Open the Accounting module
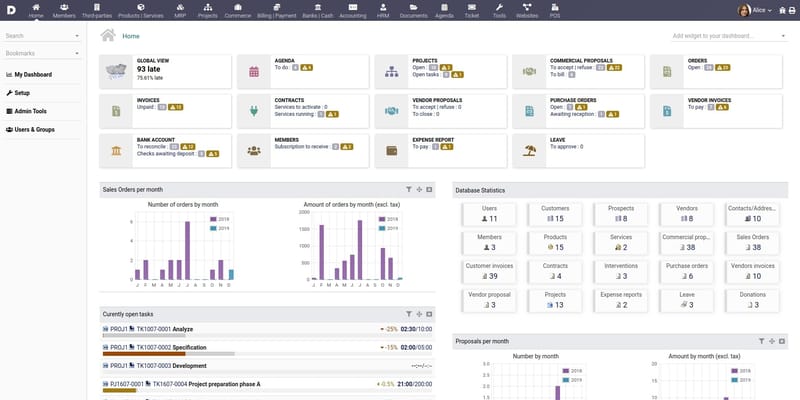This screenshot has width=800, height=400. [x=353, y=11]
